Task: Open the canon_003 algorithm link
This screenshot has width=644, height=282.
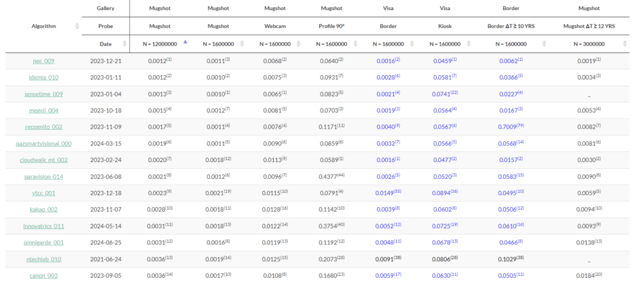Action: 43,275
